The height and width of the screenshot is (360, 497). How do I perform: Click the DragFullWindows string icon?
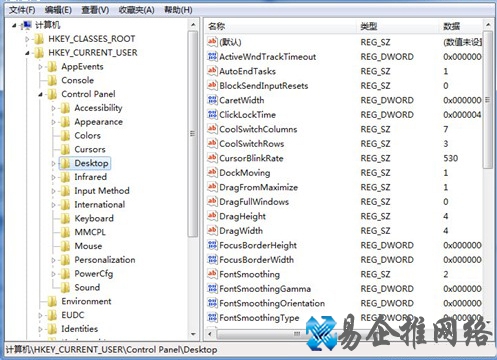pos(212,201)
